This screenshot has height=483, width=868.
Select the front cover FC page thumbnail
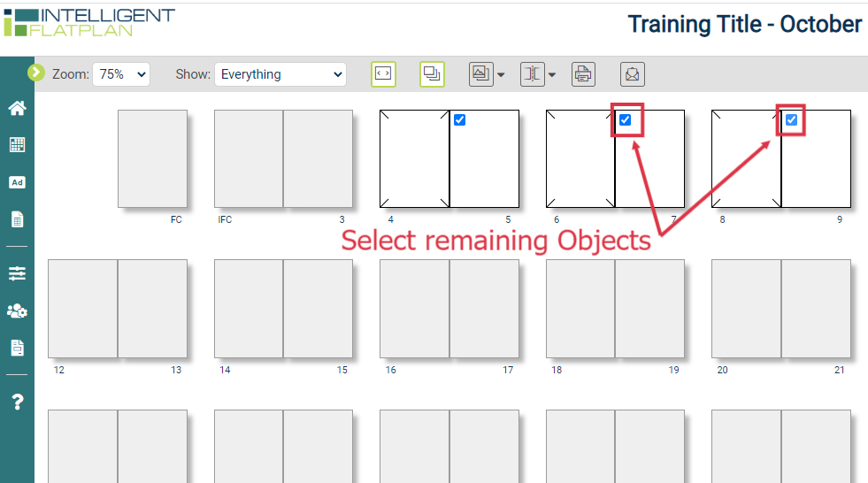point(152,158)
